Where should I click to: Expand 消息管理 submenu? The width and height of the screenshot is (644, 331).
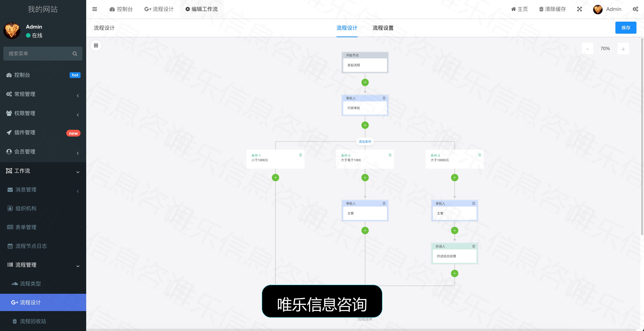tap(43, 190)
